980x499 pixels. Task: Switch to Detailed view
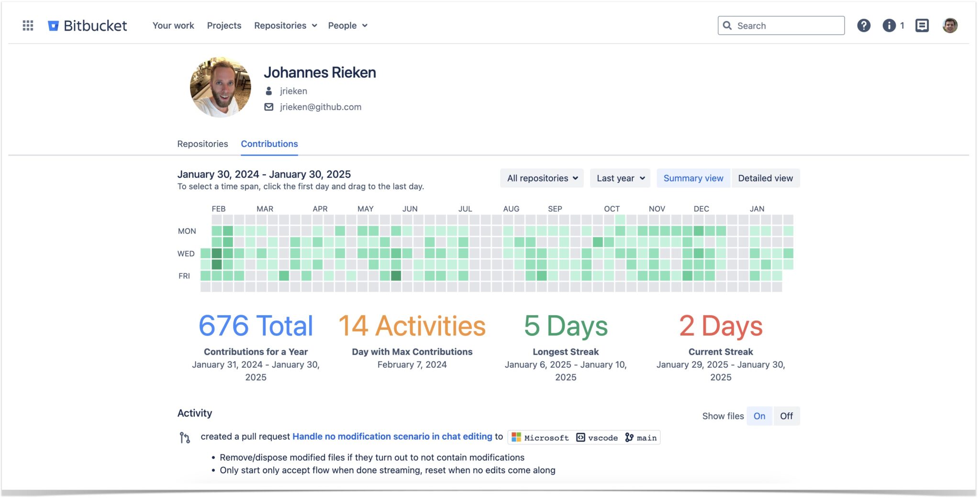765,178
